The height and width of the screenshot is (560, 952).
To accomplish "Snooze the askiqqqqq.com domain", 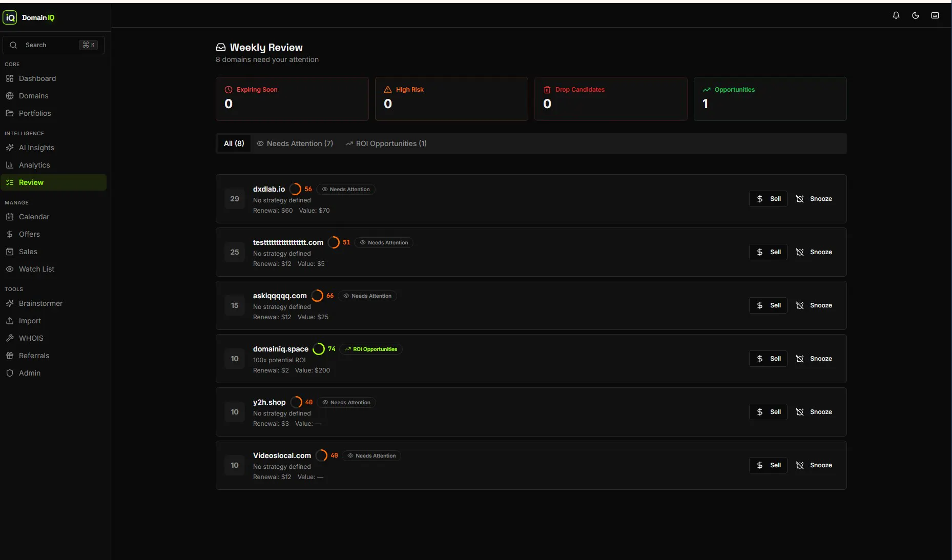I will (814, 305).
